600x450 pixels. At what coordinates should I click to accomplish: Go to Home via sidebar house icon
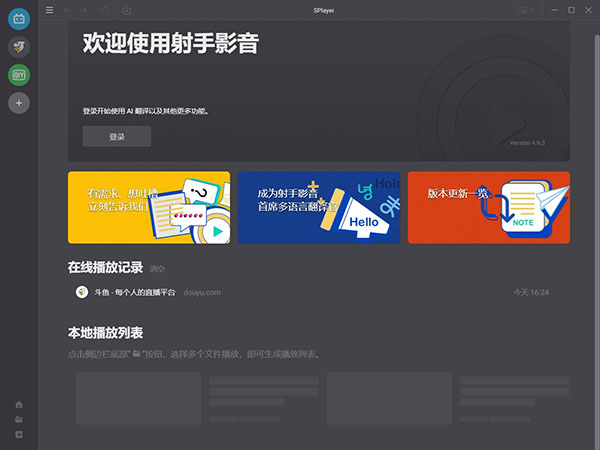(19, 404)
